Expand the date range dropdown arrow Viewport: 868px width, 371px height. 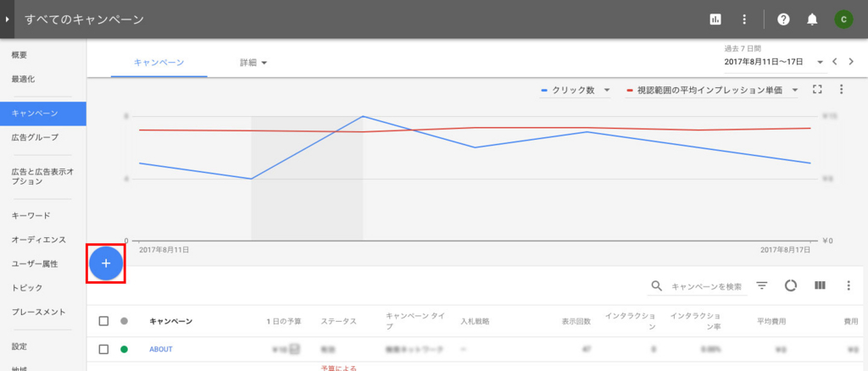click(820, 62)
